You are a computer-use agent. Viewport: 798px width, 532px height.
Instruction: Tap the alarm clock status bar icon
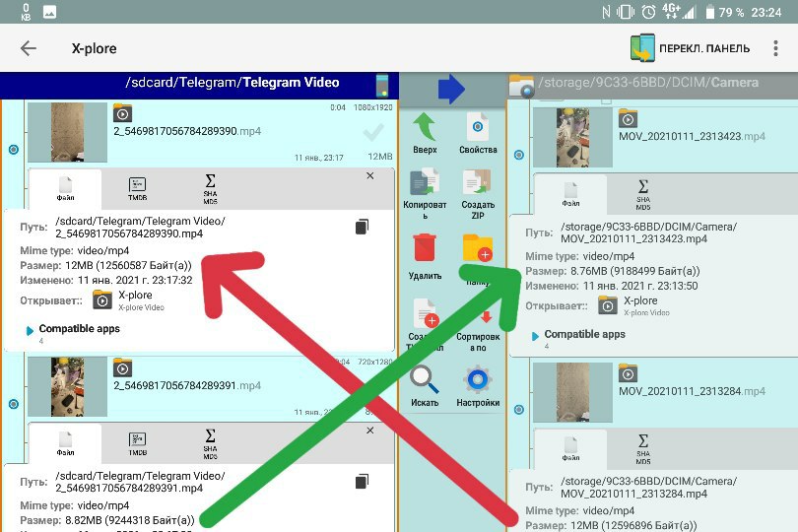[648, 12]
